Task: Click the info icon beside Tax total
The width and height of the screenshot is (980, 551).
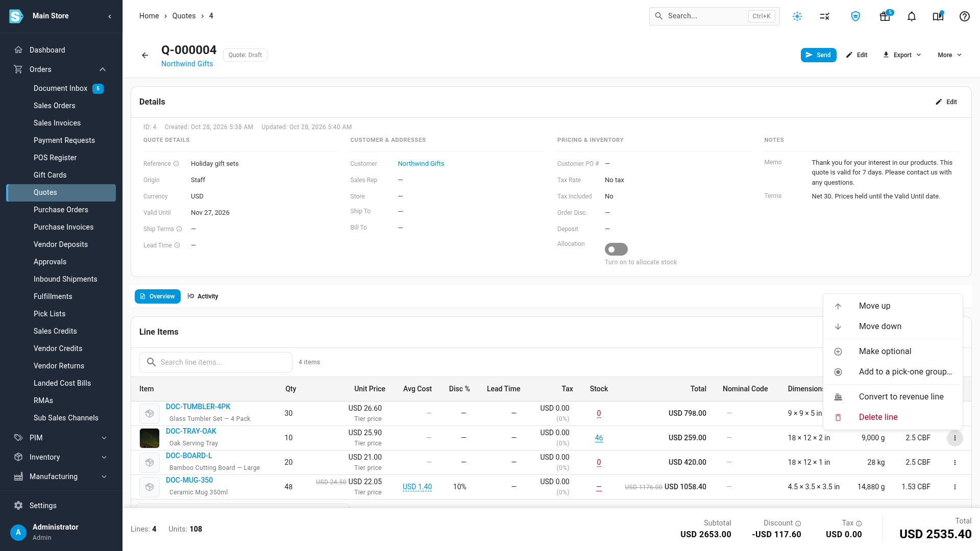Action: (859, 523)
